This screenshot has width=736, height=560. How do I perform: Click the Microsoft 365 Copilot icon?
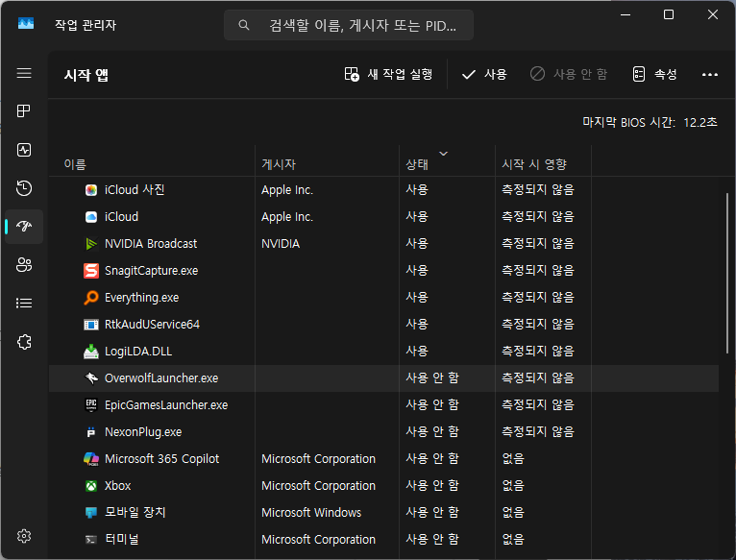91,458
